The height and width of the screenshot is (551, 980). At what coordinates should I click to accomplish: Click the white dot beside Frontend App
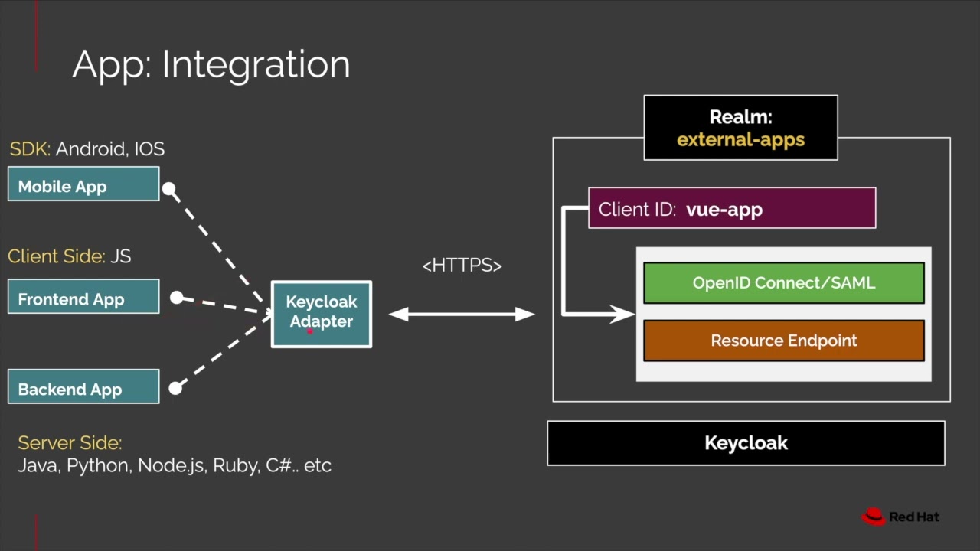point(177,297)
